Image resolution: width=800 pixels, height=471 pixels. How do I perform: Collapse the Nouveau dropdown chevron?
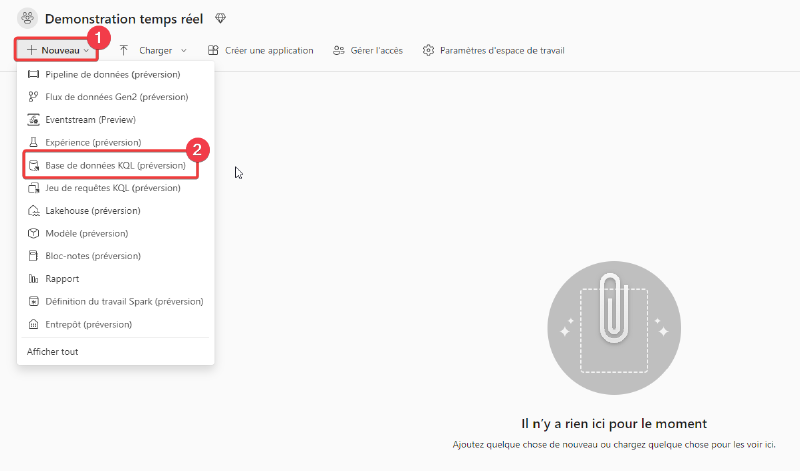pyautogui.click(x=86, y=51)
